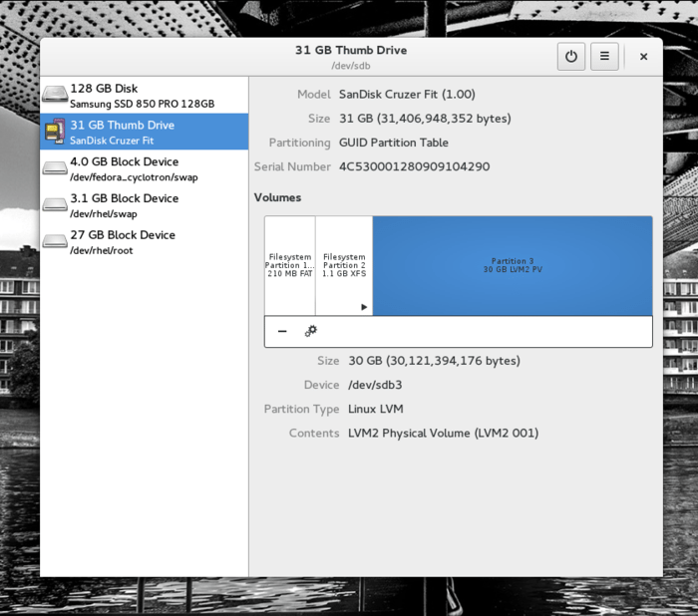
Task: Choose the /dev/rhel/root device entry
Action: click(x=101, y=250)
